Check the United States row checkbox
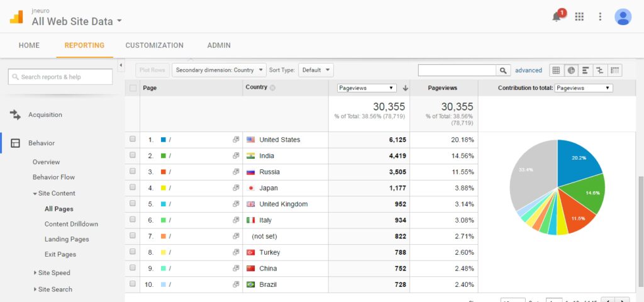The image size is (644, 302). (x=133, y=140)
